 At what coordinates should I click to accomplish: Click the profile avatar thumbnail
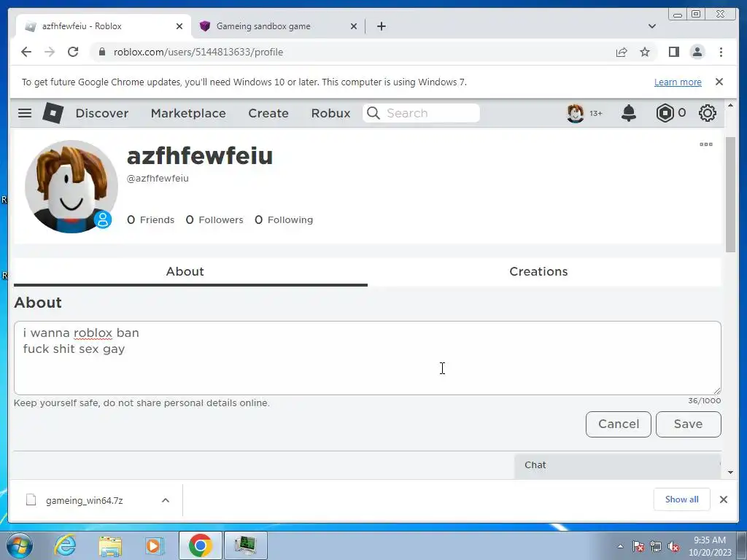(71, 186)
